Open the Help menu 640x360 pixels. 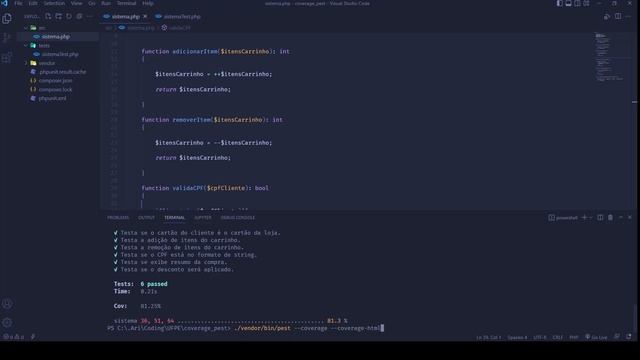pyautogui.click(x=148, y=3)
